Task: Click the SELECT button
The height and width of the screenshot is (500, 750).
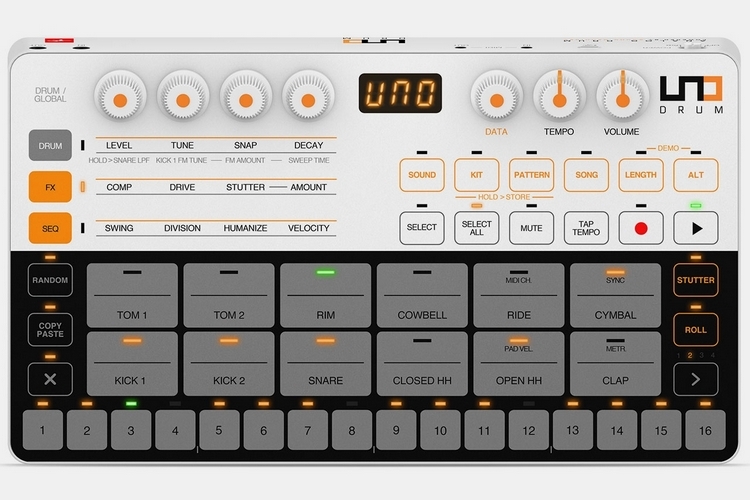Action: pyautogui.click(x=422, y=228)
